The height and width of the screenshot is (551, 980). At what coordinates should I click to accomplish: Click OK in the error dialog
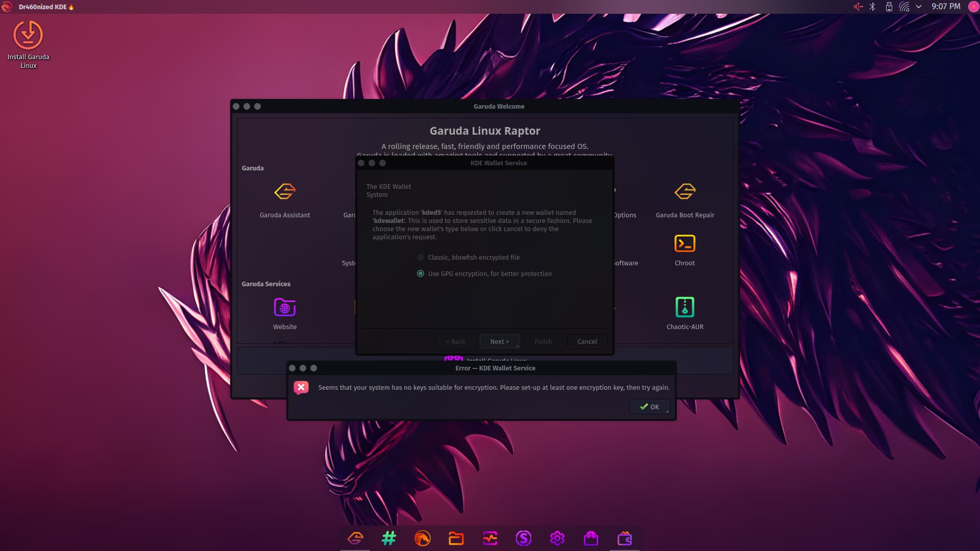tap(649, 407)
